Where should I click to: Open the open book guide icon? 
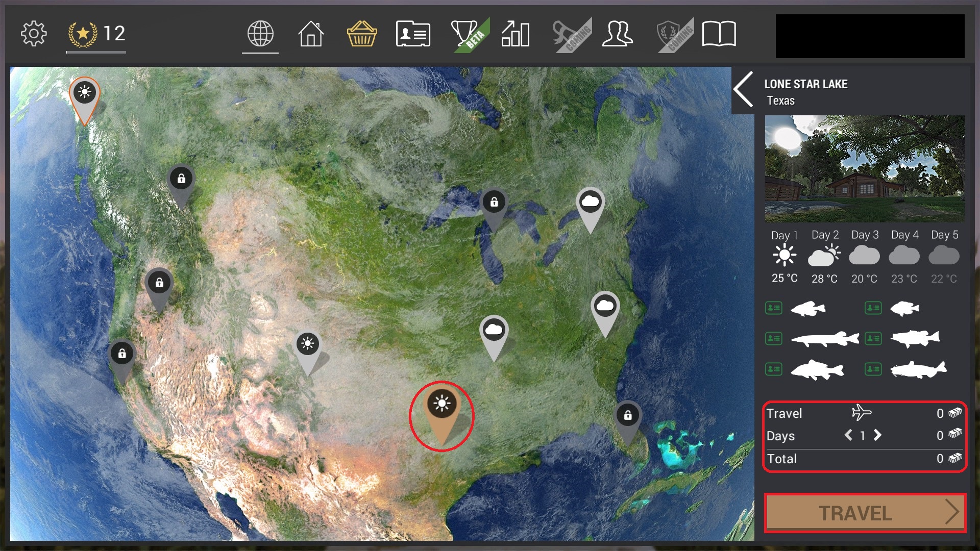pos(719,34)
